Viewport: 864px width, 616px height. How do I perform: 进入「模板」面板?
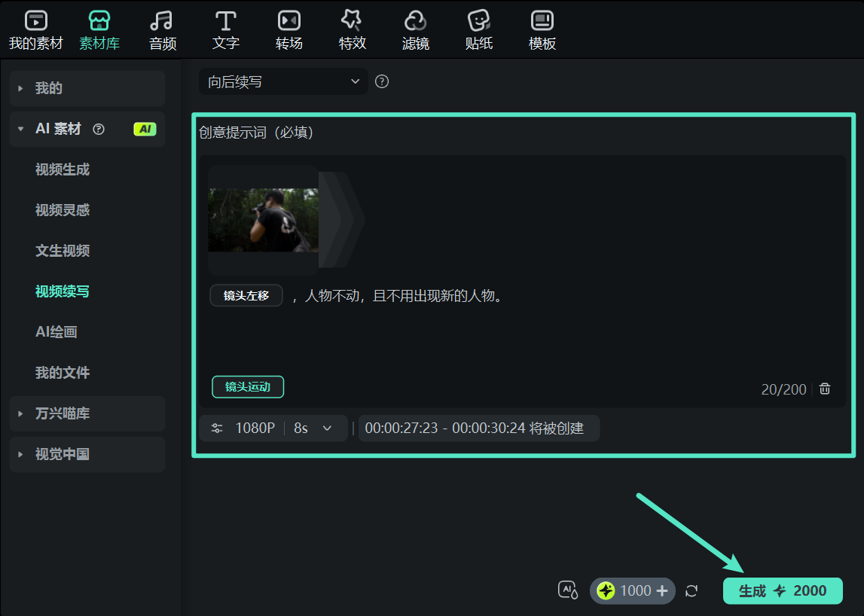(542, 29)
